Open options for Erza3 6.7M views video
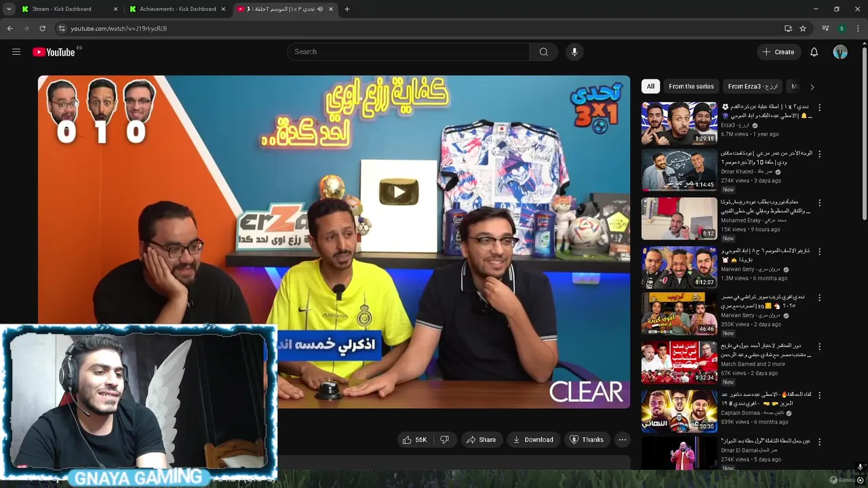The image size is (868, 488). coord(819,107)
